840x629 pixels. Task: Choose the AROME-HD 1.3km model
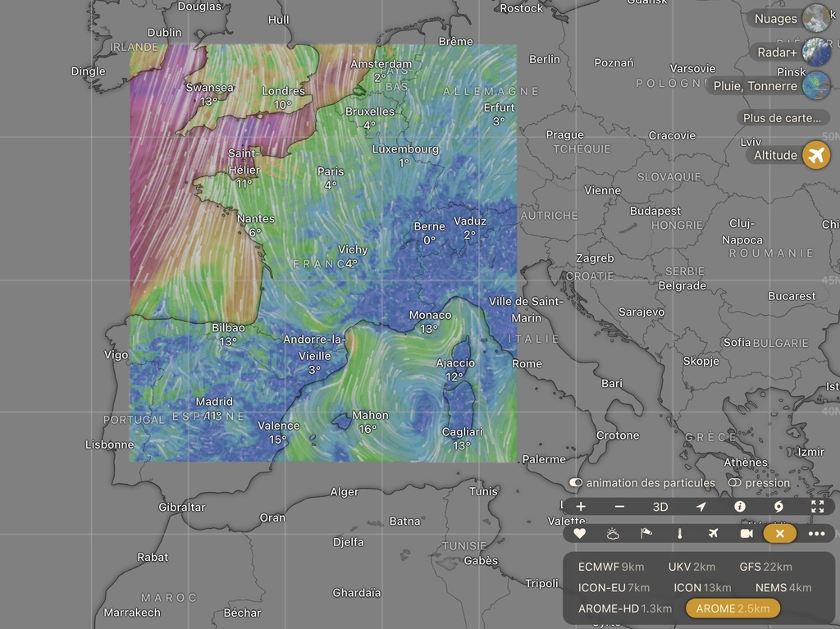624,608
